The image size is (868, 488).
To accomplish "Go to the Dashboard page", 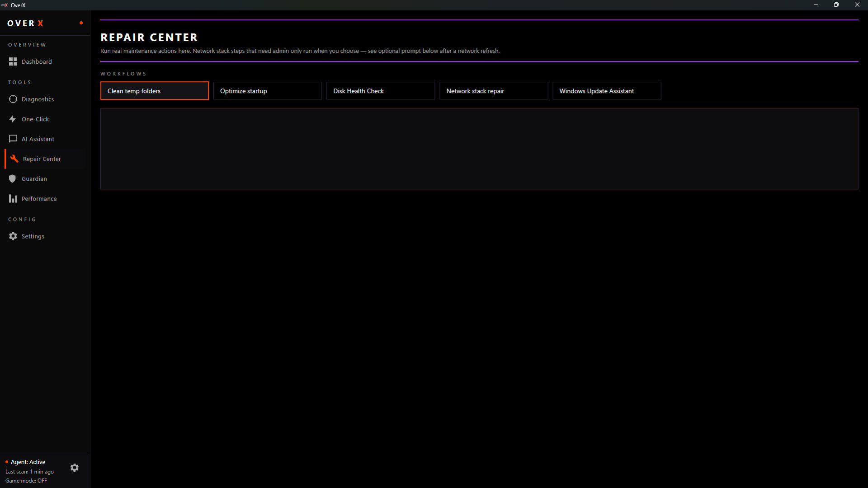I will click(x=37, y=61).
